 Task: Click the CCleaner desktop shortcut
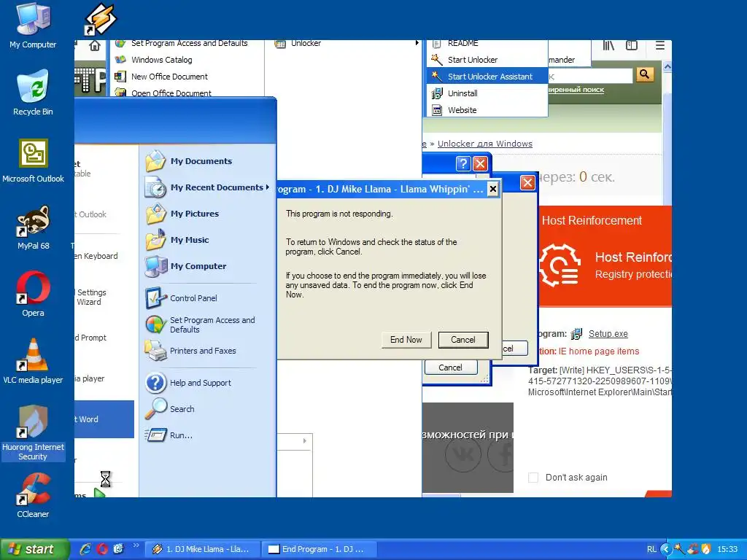(x=33, y=495)
